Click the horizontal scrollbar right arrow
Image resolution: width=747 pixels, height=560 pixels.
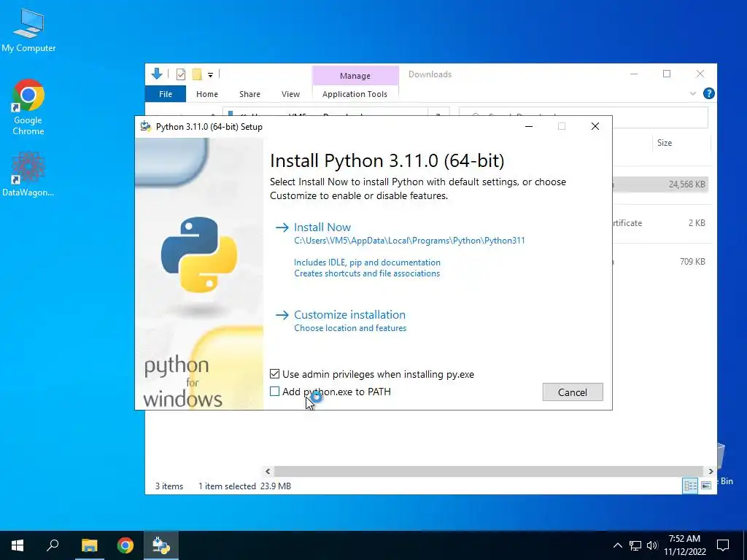tap(711, 472)
